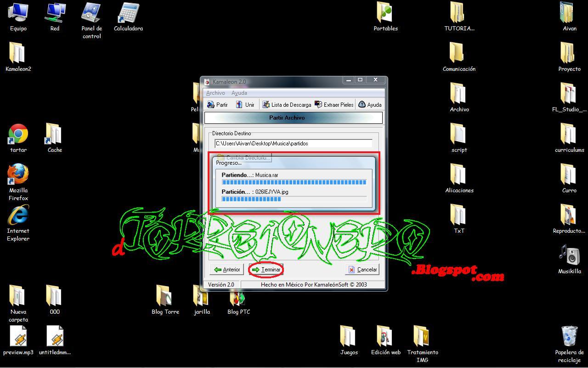
Task: Select the TUTORIA... folder
Action: point(459,17)
